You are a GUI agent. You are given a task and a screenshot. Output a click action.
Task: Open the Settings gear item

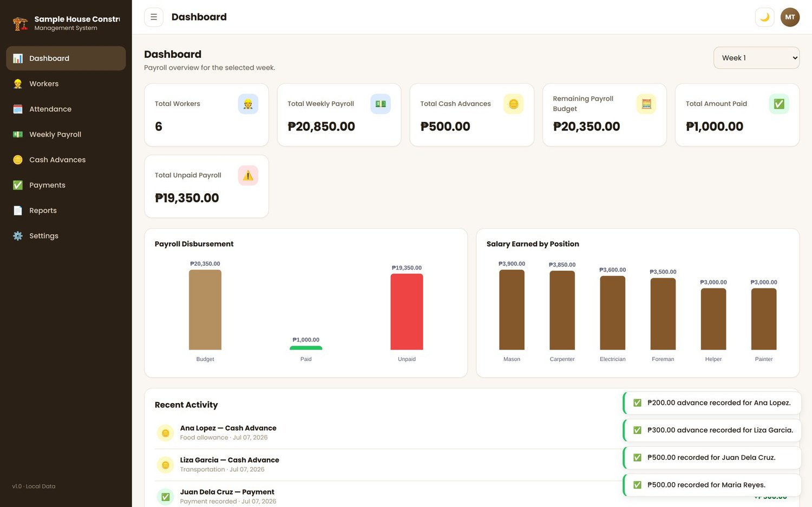coord(66,236)
